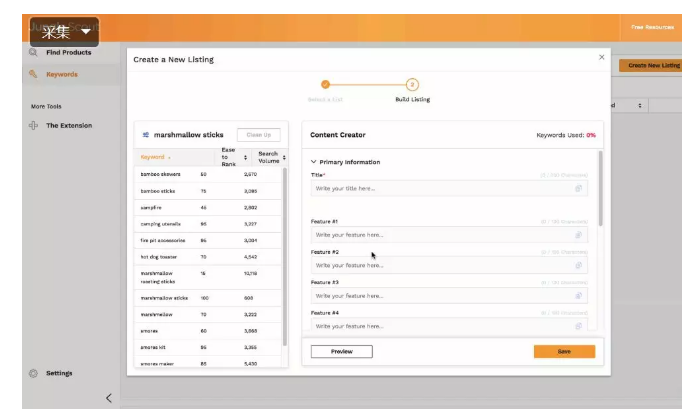Viewport: 691px width, 420px height.
Task: Click The Extension puzzle icon
Action: click(33, 126)
